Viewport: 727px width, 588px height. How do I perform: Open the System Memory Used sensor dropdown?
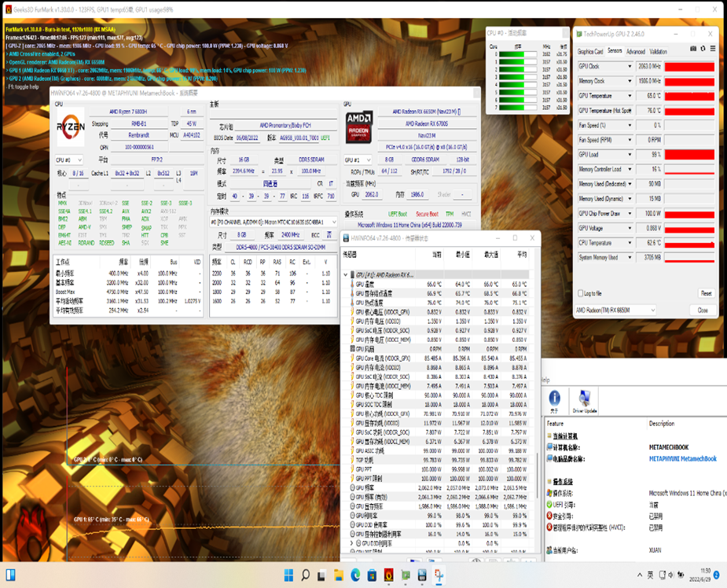tap(630, 257)
